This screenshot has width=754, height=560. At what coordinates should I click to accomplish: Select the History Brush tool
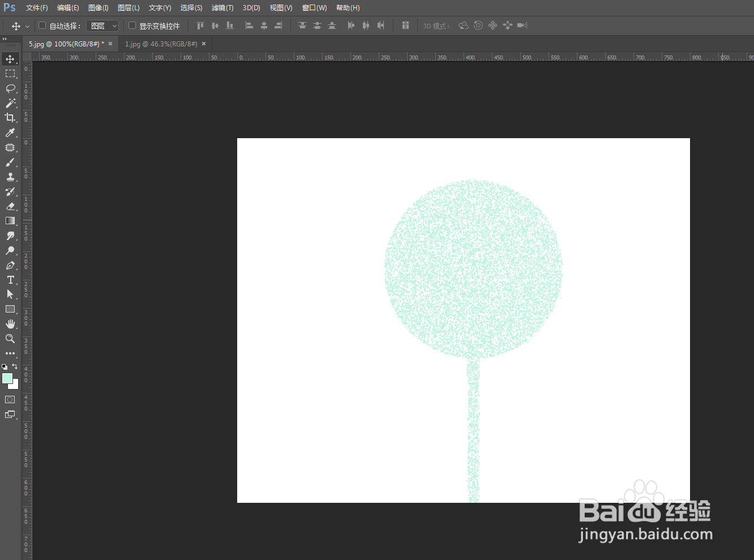(x=10, y=191)
